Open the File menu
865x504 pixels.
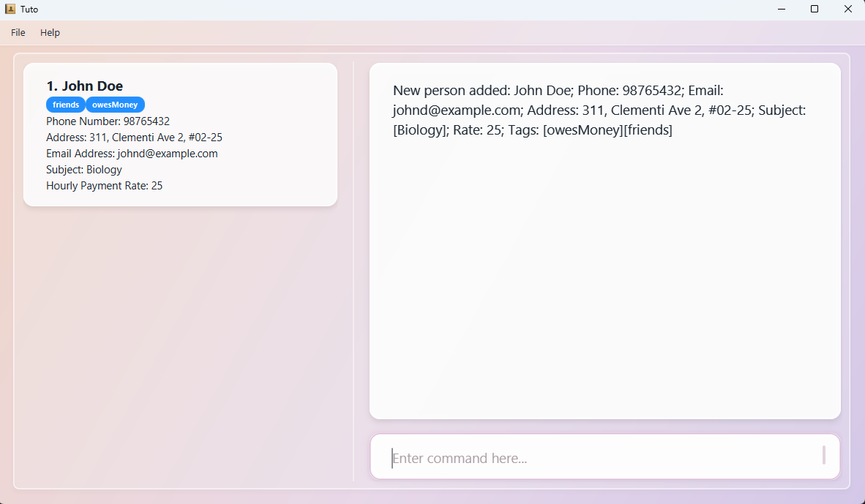[x=18, y=33]
